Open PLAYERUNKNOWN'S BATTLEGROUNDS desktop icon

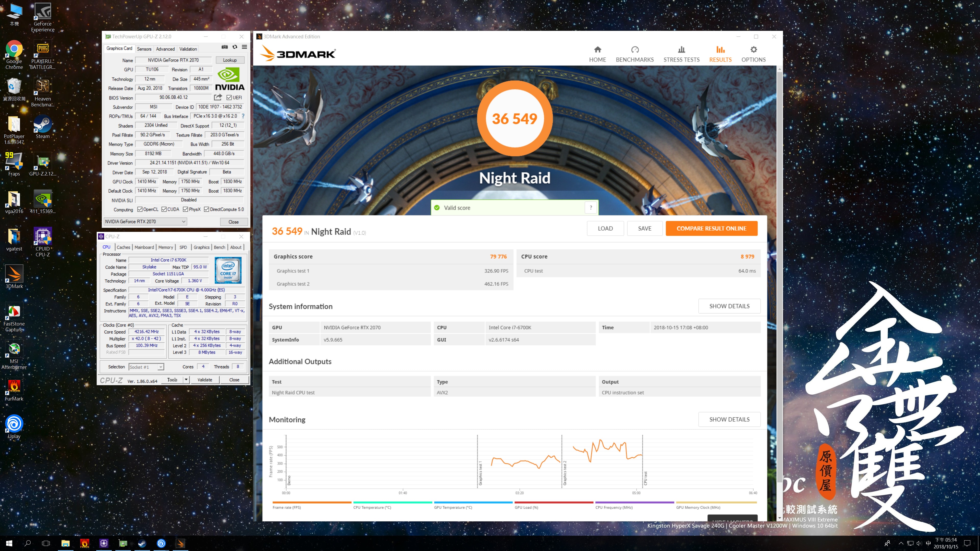pos(43,55)
